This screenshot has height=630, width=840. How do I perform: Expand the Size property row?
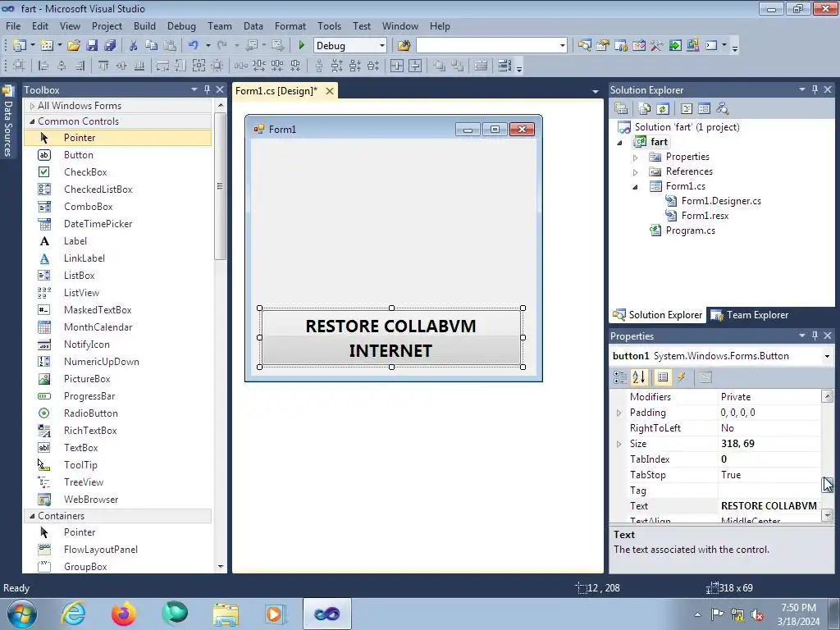(619, 444)
